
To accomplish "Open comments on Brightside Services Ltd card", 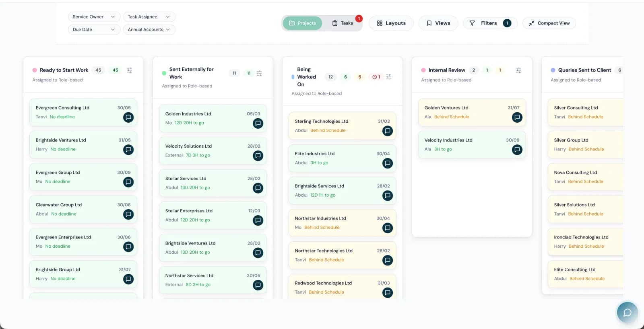I will click(x=388, y=195).
